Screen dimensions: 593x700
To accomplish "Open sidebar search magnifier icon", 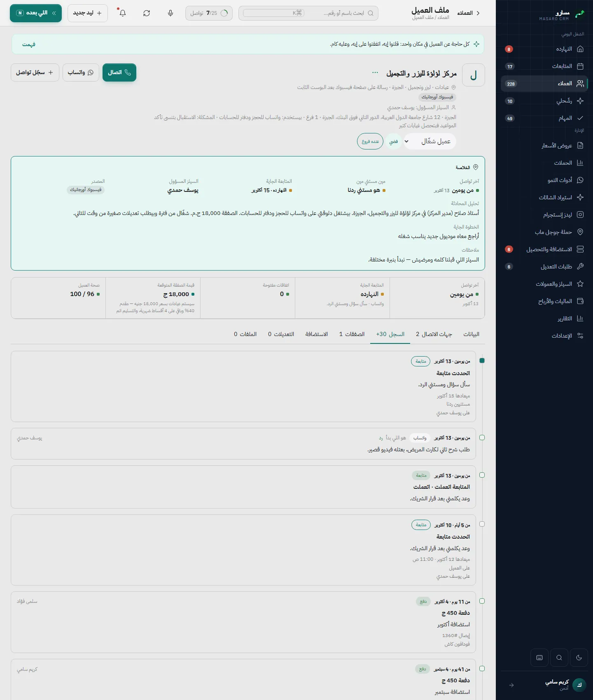I will [559, 658].
